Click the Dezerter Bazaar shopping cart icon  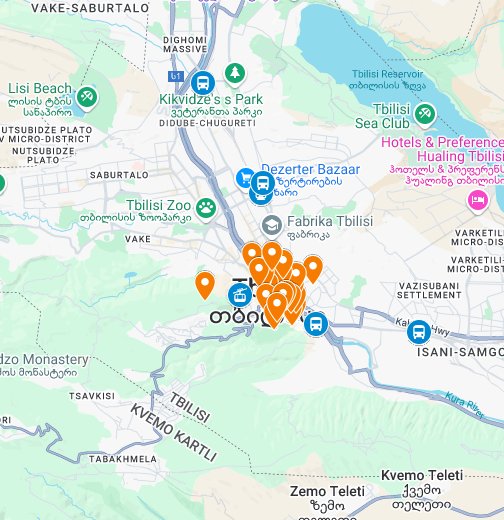(245, 178)
